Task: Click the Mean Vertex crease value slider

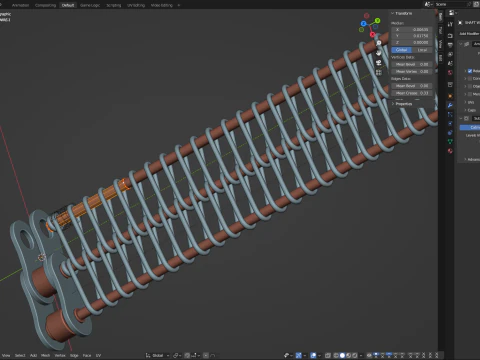Action: (412, 72)
